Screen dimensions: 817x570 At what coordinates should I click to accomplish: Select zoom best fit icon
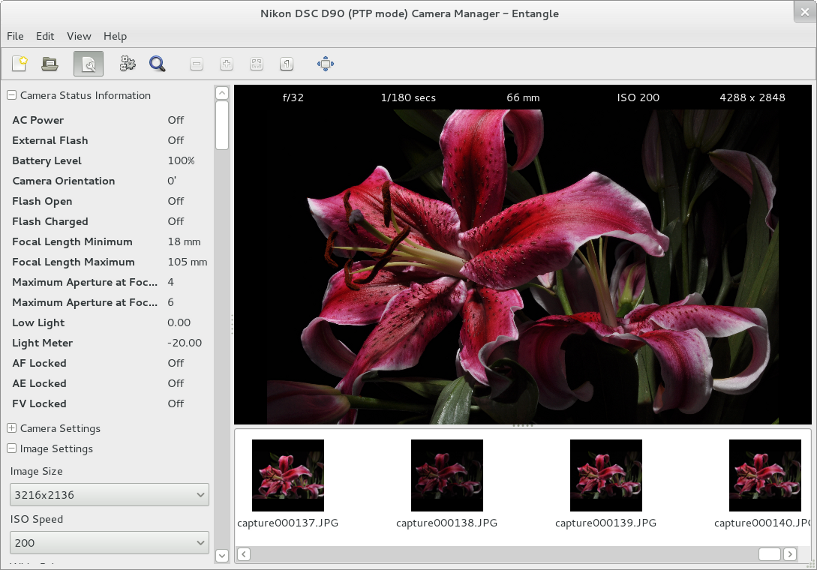click(x=256, y=64)
